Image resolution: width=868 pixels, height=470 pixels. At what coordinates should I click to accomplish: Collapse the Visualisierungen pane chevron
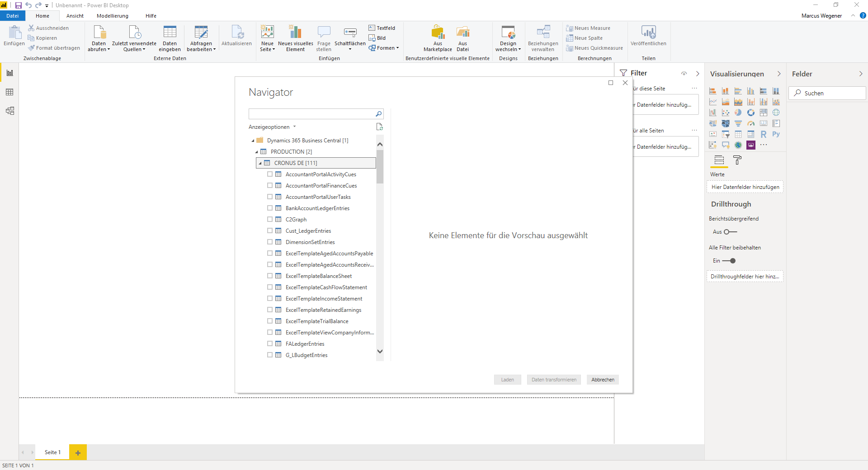coord(779,74)
